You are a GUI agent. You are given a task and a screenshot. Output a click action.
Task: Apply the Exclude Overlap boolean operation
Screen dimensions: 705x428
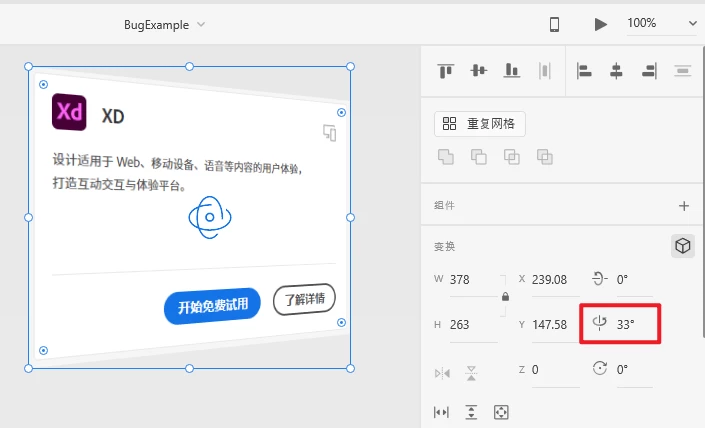[544, 157]
